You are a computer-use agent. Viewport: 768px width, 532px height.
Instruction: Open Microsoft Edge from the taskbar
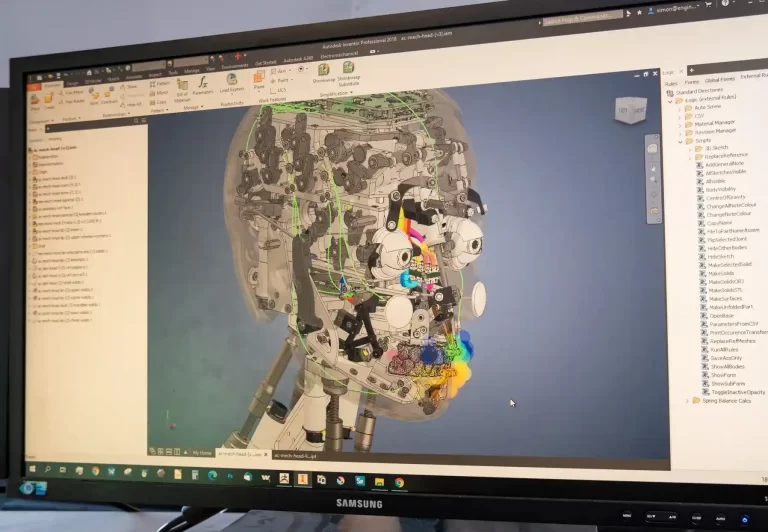pos(212,475)
